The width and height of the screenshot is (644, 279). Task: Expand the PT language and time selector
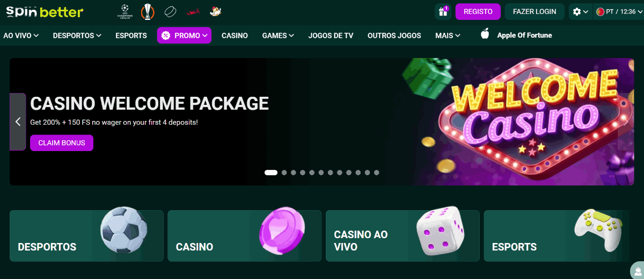tap(618, 12)
